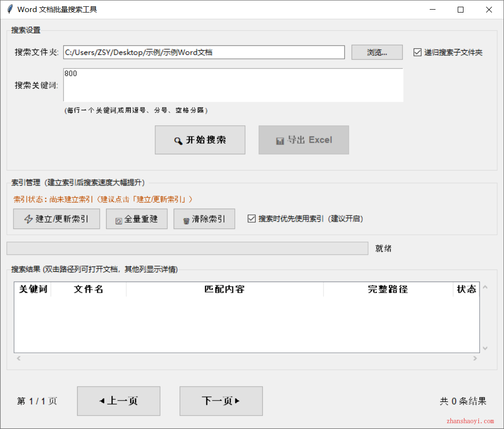Open the 浏览... folder picker
The height and width of the screenshot is (429, 504).
point(377,52)
